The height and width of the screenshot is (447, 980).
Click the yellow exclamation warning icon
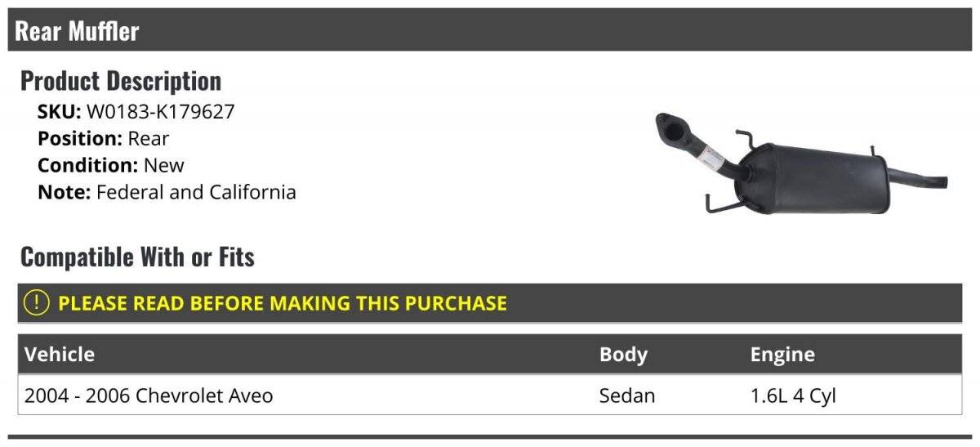[37, 303]
